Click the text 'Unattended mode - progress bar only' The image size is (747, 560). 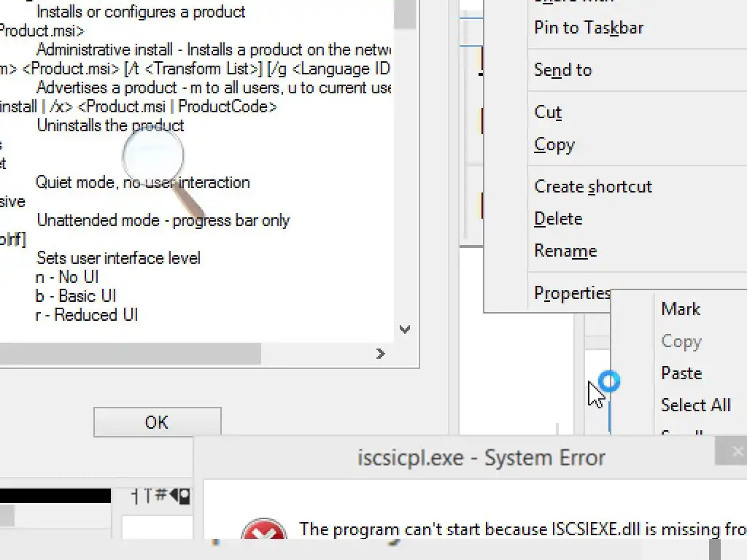[163, 220]
